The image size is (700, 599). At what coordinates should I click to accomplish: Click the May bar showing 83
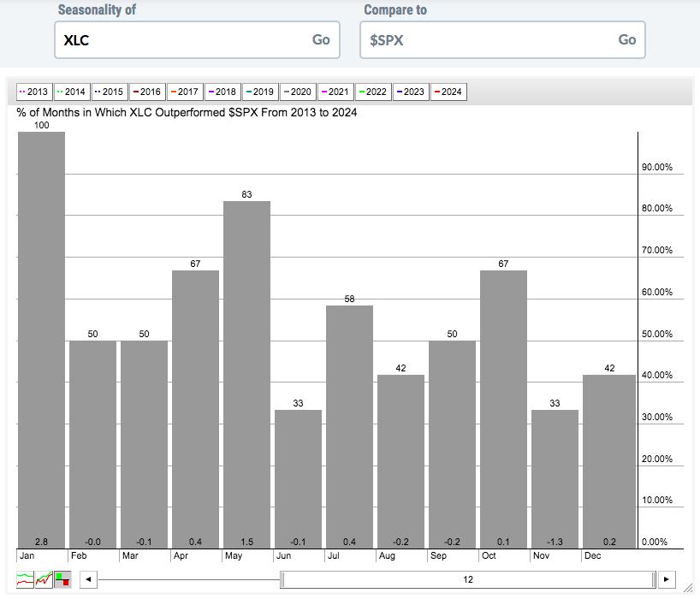tap(246, 375)
